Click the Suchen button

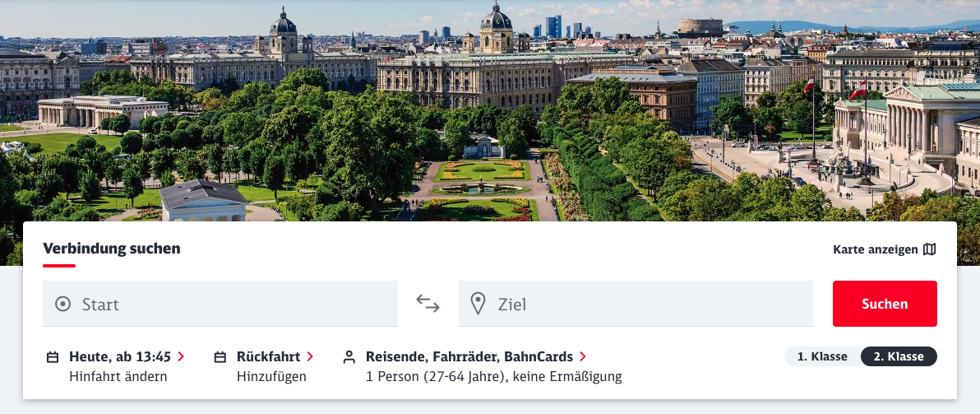click(885, 304)
